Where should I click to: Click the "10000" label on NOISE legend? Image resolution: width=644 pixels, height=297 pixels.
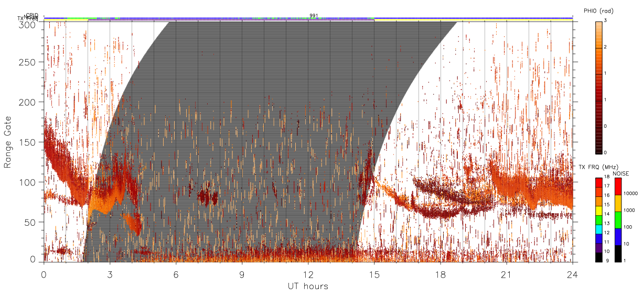pos(631,193)
